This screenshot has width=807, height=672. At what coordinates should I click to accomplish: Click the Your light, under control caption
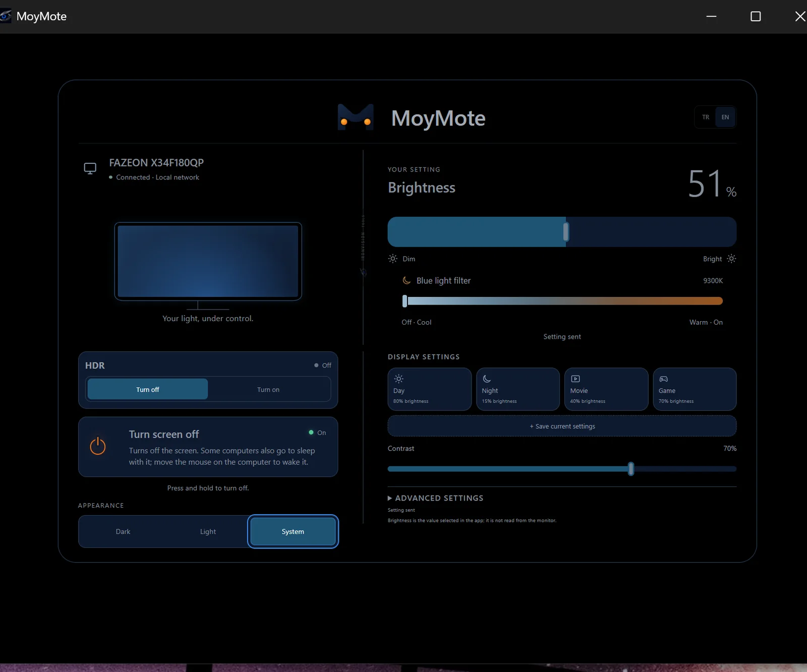pyautogui.click(x=208, y=319)
